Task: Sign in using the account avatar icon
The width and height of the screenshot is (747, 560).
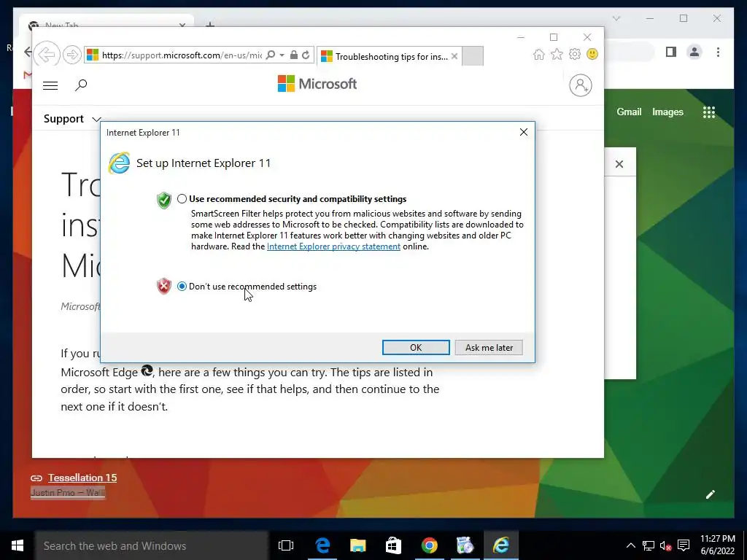Action: 580,85
